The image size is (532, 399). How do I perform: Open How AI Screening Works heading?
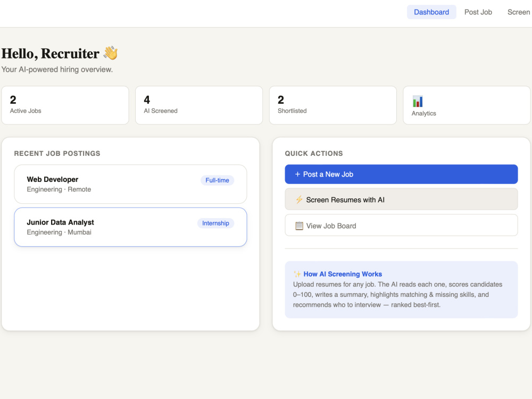[343, 274]
